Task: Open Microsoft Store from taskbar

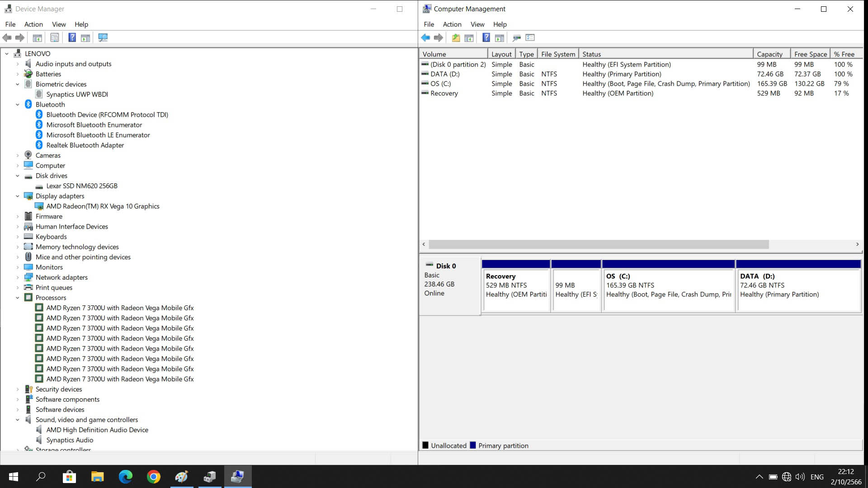Action: 69,477
